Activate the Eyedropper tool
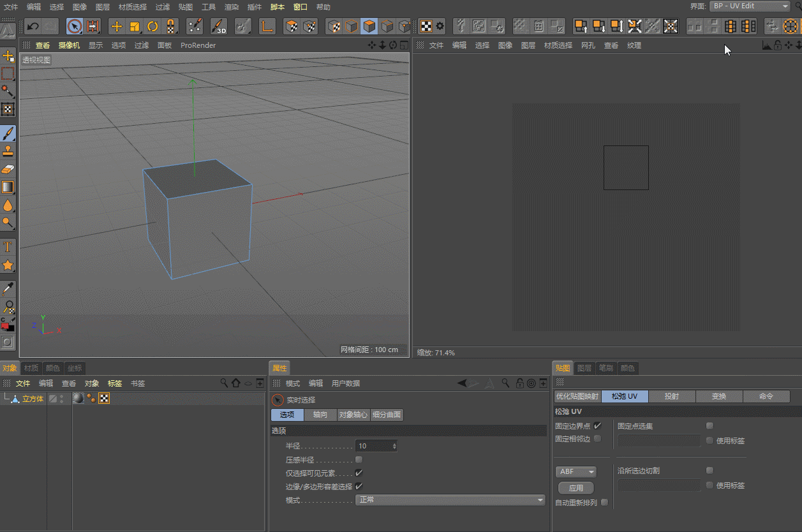Screen dimensions: 802x532 click(x=8, y=289)
